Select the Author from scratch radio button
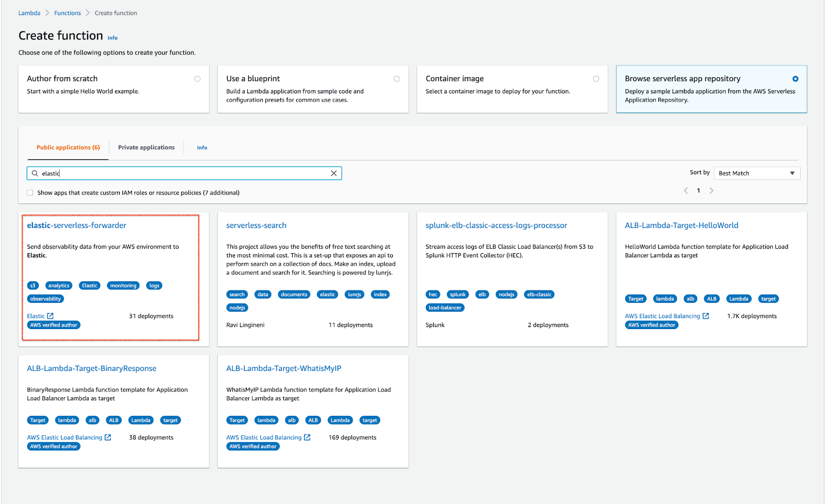The height and width of the screenshot is (504, 826). tap(197, 78)
